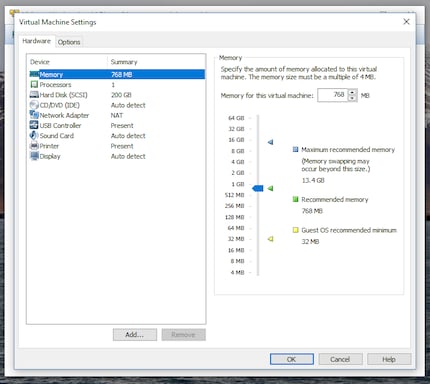Click the Add... button
The height and width of the screenshot is (384, 430).
point(135,335)
